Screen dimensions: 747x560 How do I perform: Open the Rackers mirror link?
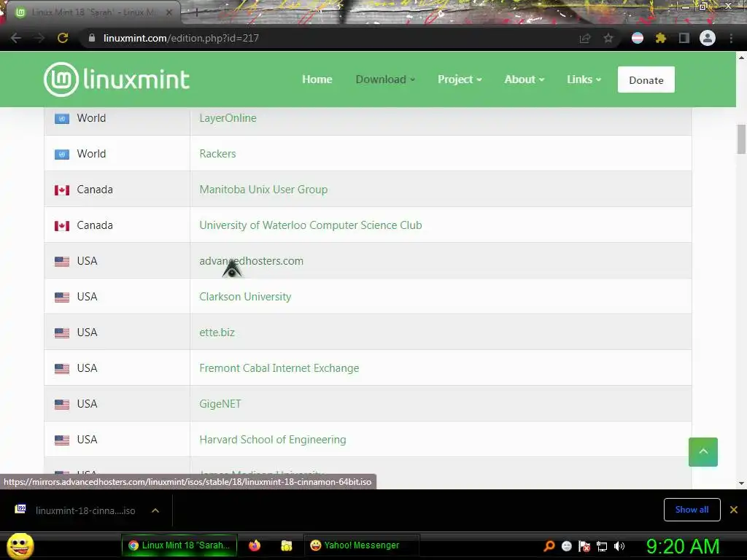[x=217, y=154]
